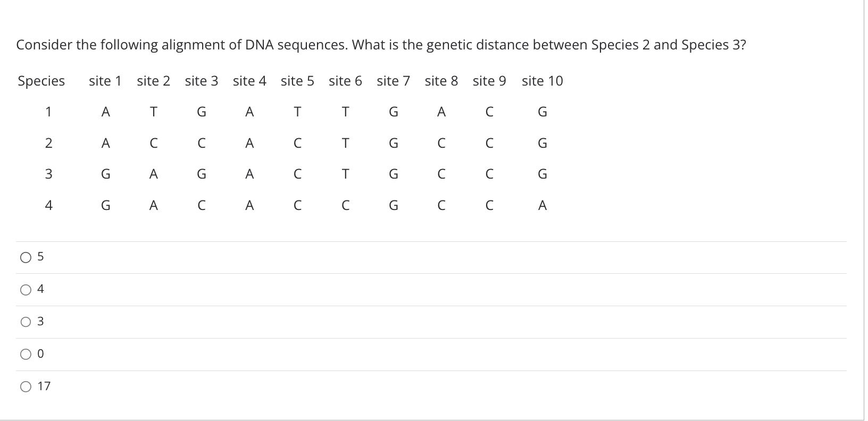Click species row label 4
Image resolution: width=868 pixels, height=421 pixels.
click(x=48, y=205)
